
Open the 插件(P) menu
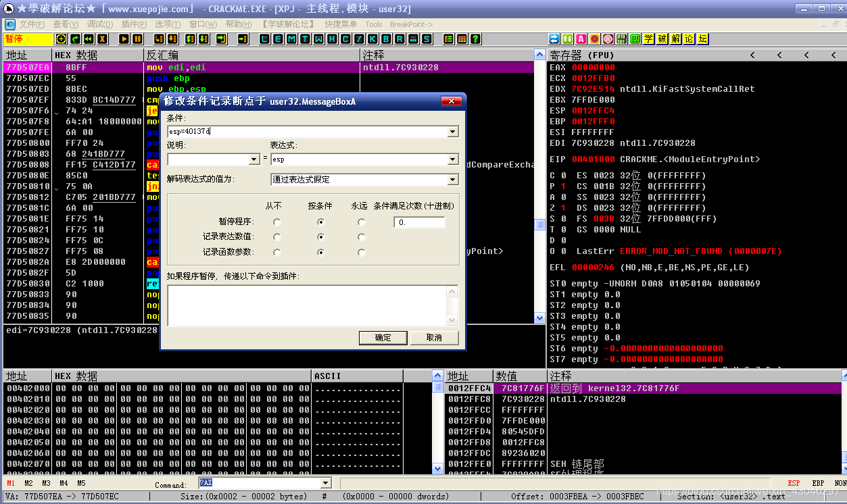point(134,24)
